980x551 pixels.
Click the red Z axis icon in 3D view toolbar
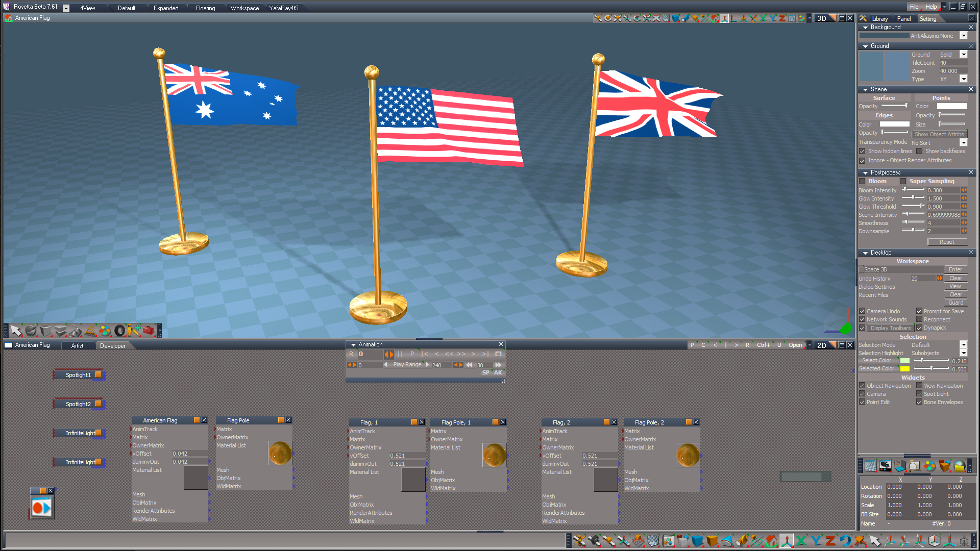(782, 18)
